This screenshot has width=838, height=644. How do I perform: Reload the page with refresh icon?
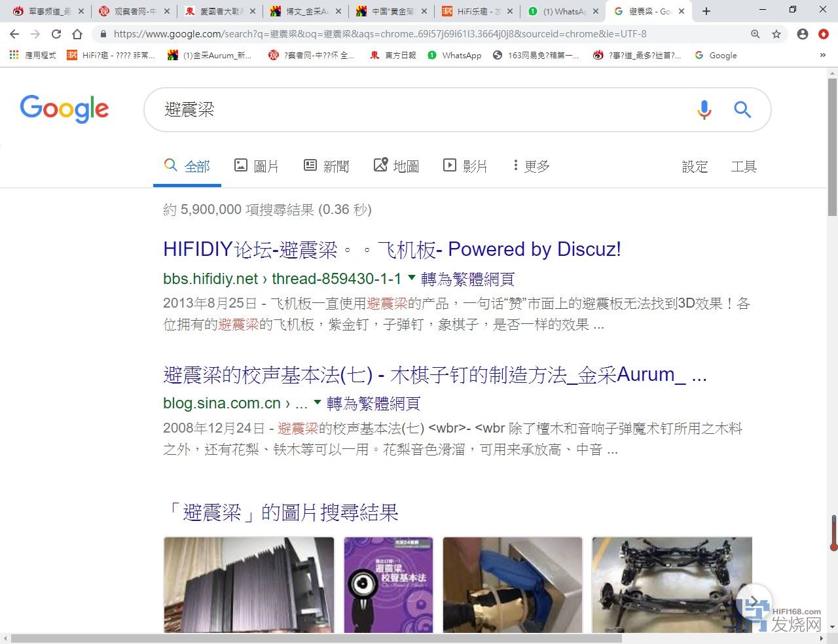click(x=56, y=34)
